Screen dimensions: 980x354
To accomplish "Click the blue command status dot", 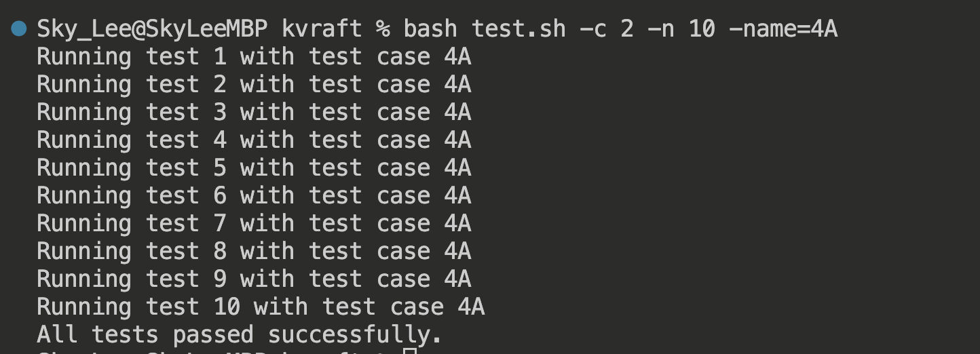I will click(x=19, y=29).
